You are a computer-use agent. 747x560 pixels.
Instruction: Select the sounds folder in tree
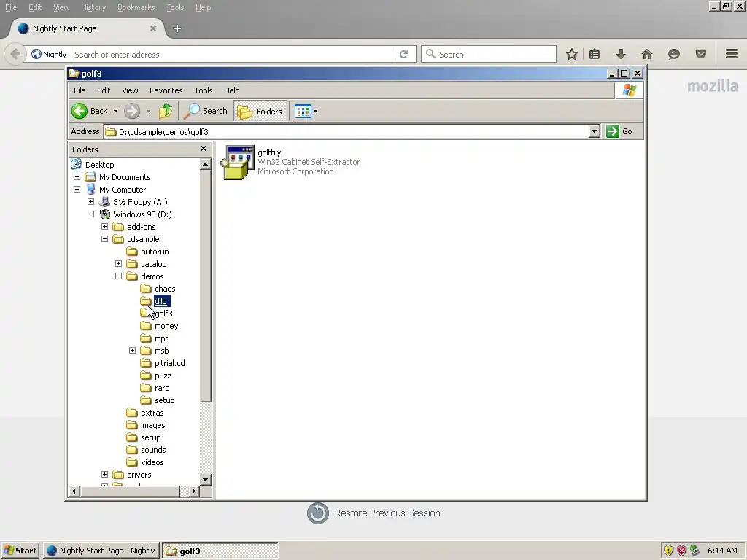(x=153, y=450)
